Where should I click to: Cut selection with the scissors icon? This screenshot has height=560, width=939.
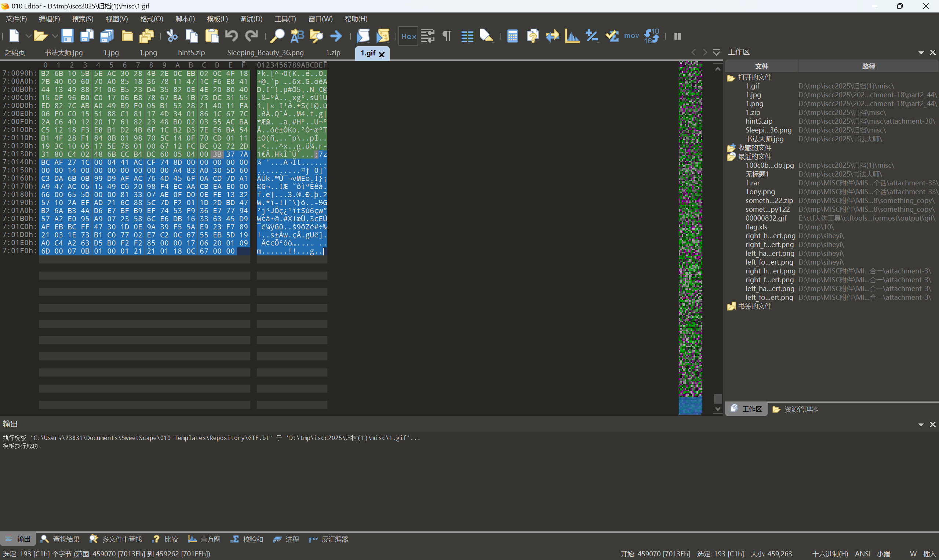point(172,36)
